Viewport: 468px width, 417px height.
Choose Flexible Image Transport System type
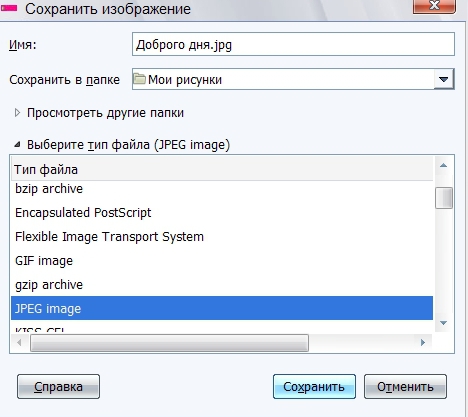222,236
